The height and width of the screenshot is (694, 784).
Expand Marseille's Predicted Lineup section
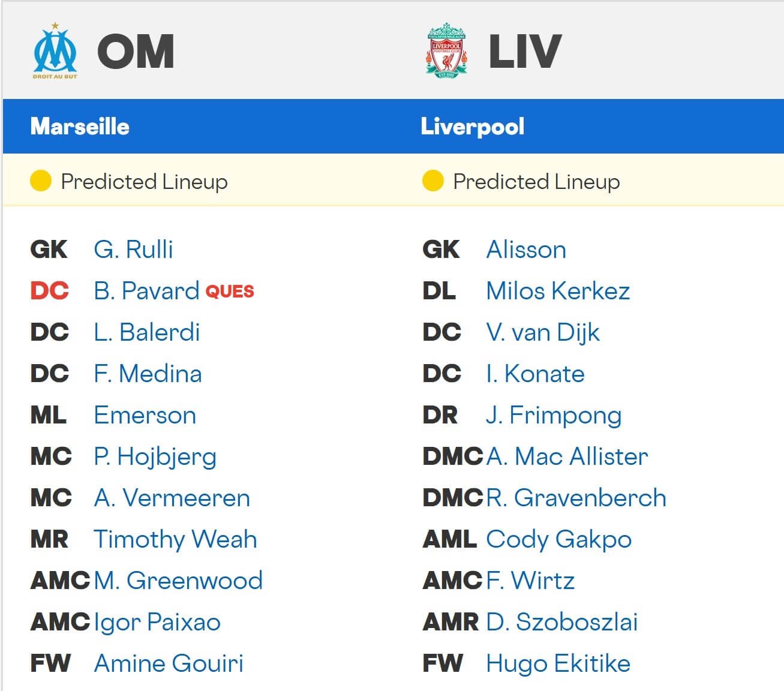[144, 182]
